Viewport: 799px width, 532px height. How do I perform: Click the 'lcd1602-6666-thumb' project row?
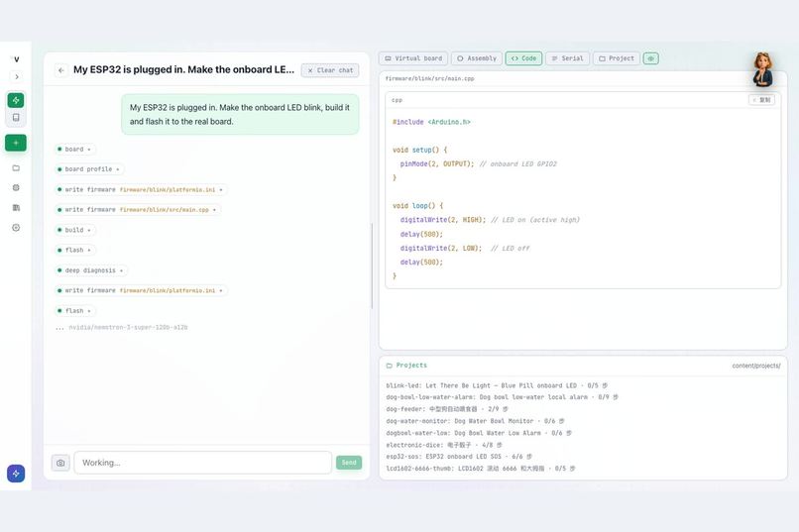coord(481,469)
